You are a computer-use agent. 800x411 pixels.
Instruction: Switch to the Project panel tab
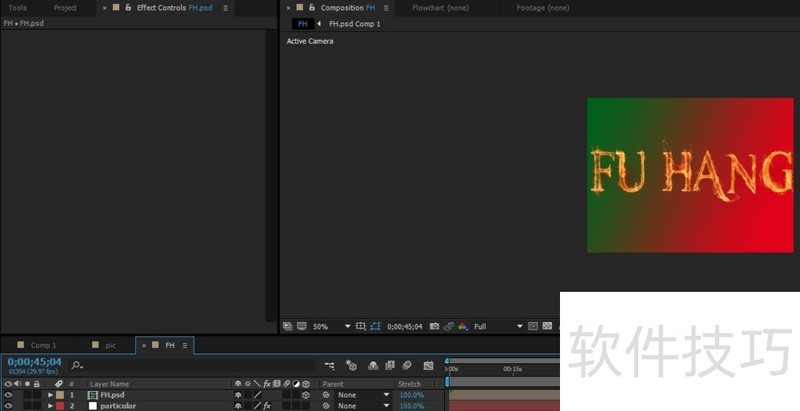point(65,8)
